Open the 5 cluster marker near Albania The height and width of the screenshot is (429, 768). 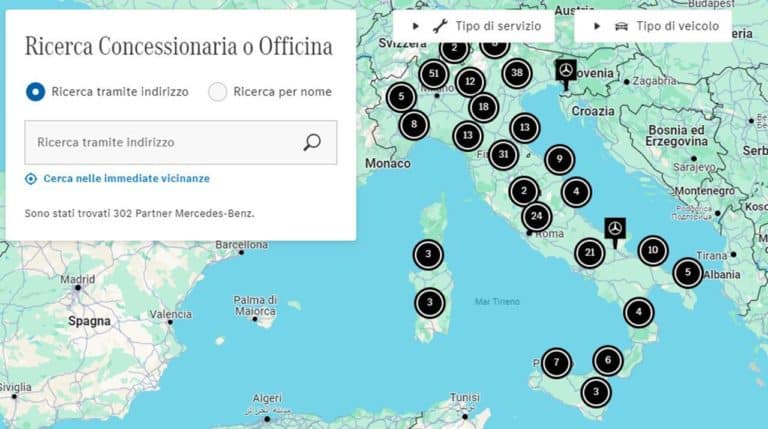[x=688, y=272]
